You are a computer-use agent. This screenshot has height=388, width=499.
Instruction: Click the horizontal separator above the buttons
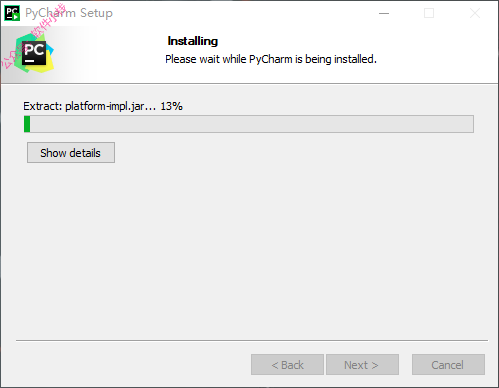(252, 341)
